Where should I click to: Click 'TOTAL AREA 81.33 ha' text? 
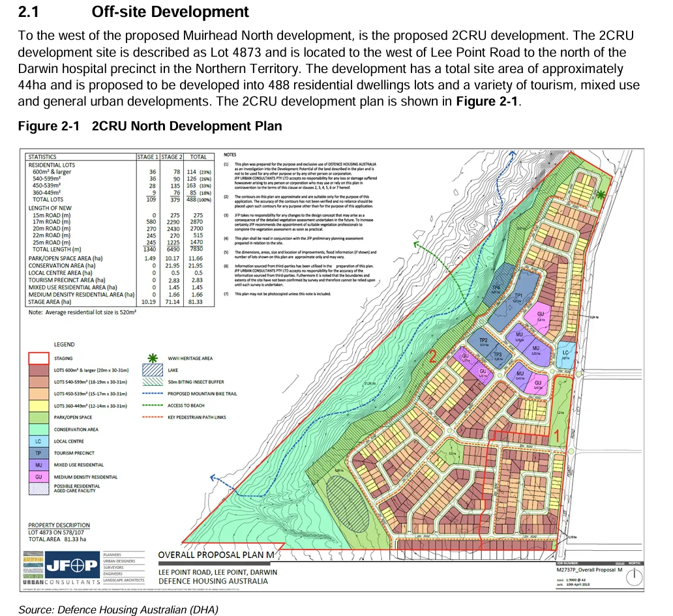tap(57, 539)
